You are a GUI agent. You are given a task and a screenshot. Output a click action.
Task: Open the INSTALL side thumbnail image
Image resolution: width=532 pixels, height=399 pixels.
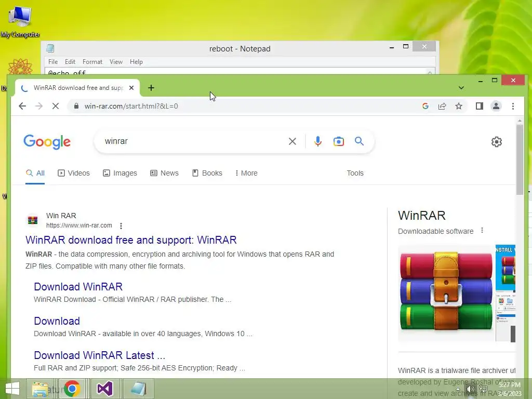click(506, 268)
